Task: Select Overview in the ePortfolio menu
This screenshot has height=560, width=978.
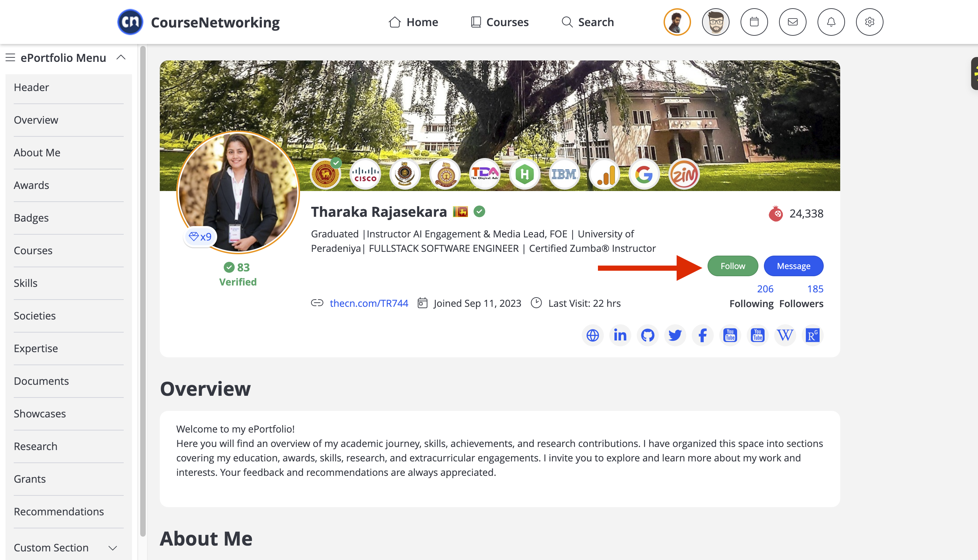Action: [x=69, y=120]
